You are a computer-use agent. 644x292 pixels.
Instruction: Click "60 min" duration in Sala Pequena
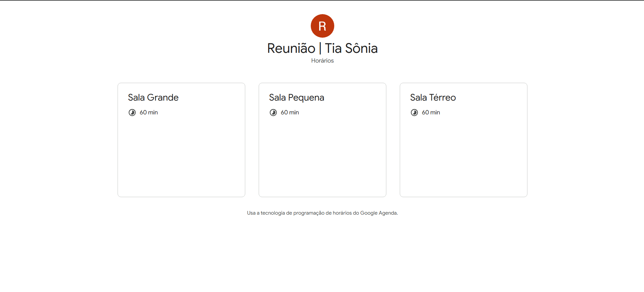point(290,112)
